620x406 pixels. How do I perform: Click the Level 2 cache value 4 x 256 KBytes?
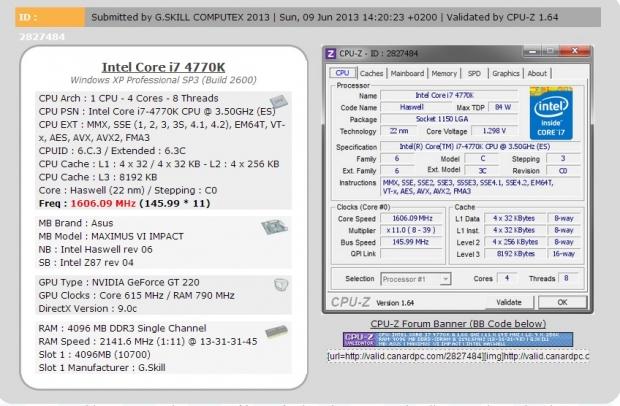[515, 242]
